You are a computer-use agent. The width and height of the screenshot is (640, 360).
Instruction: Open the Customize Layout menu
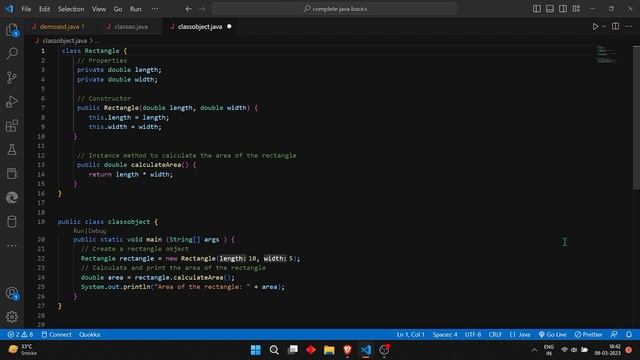click(x=576, y=9)
